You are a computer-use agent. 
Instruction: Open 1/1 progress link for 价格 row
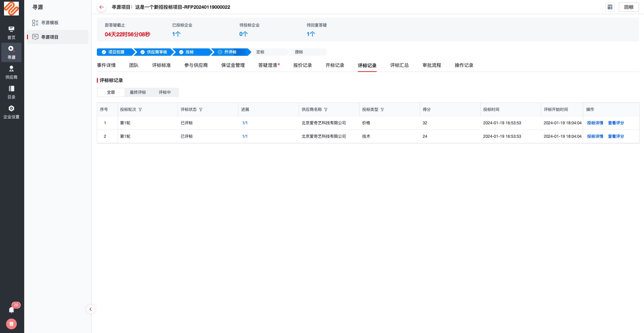pos(245,123)
